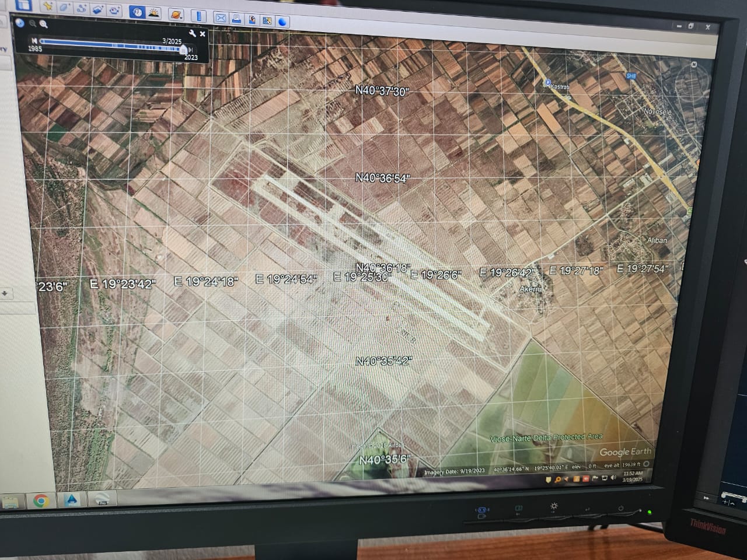Click the historical imagery slider thumb

(x=183, y=49)
